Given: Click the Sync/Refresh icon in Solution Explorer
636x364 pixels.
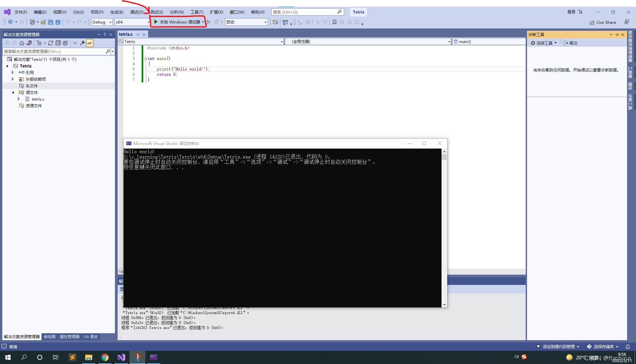Looking at the screenshot, I should click(51, 43).
